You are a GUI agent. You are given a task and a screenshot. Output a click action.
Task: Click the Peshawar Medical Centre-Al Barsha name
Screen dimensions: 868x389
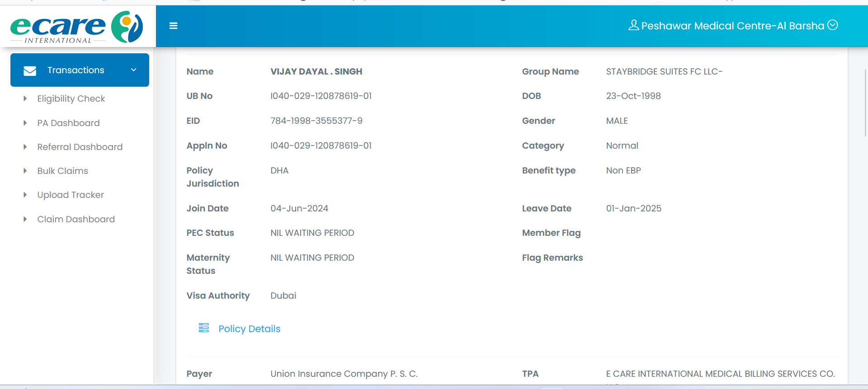pos(732,26)
